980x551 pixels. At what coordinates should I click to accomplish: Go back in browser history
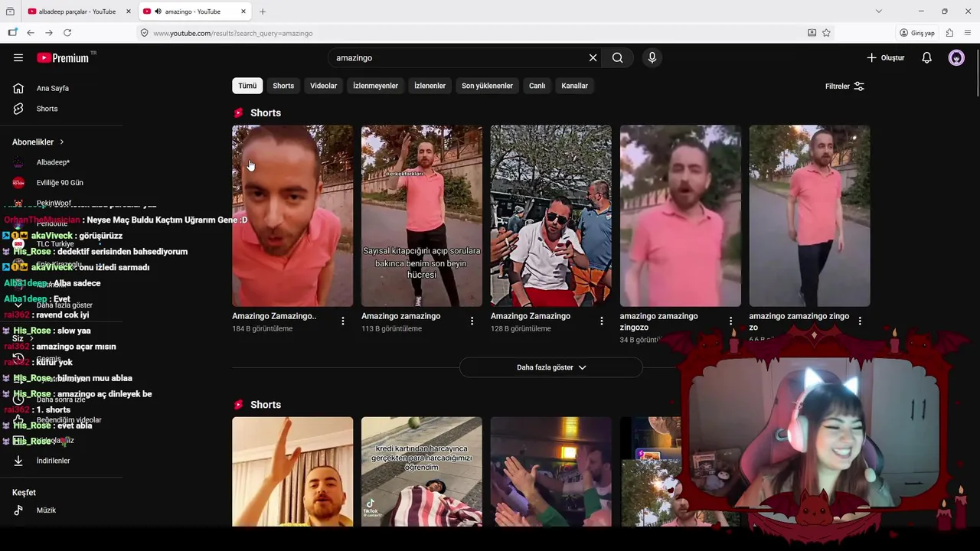31,33
